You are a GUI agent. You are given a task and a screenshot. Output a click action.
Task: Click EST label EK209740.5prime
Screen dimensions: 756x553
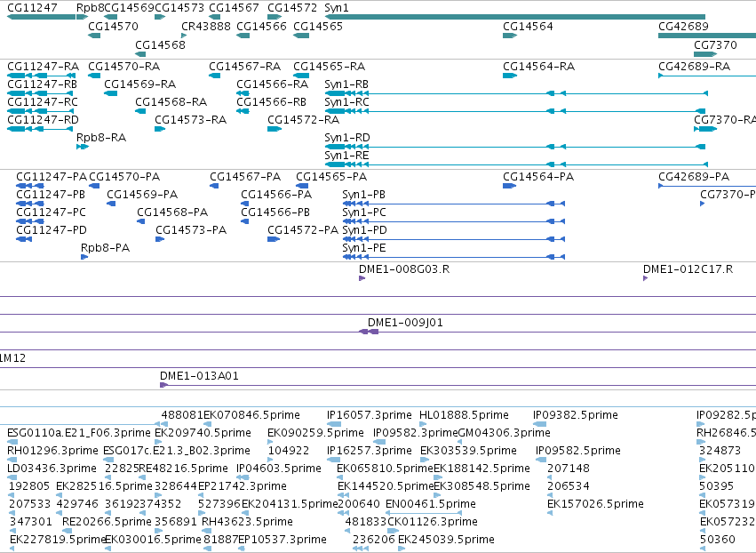pos(203,433)
